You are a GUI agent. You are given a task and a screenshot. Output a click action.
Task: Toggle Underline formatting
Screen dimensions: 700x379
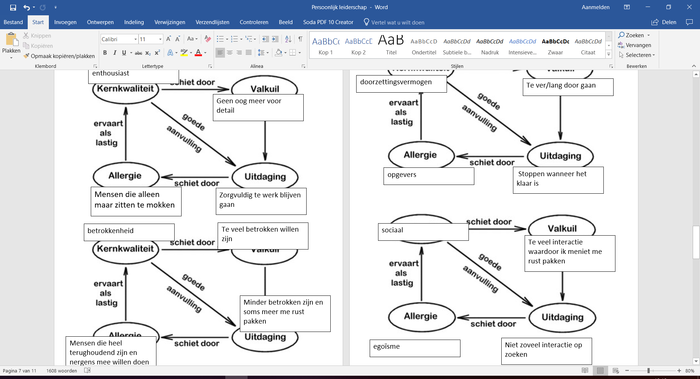124,53
